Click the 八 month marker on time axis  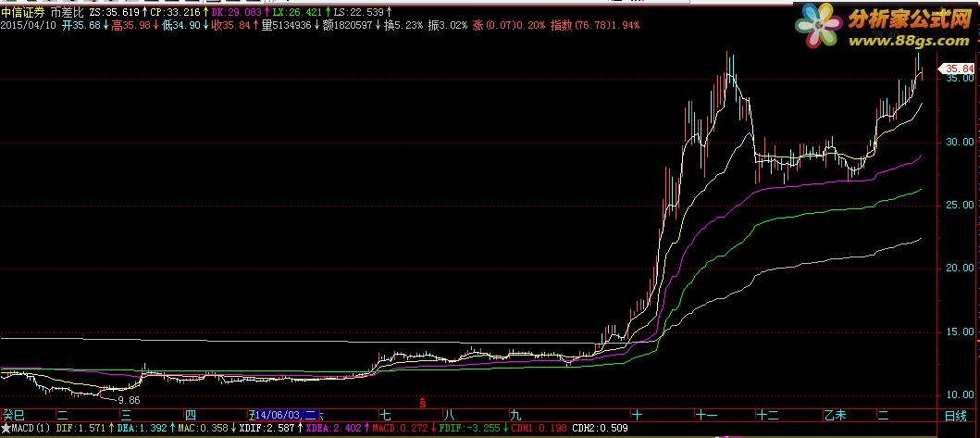pos(450,415)
